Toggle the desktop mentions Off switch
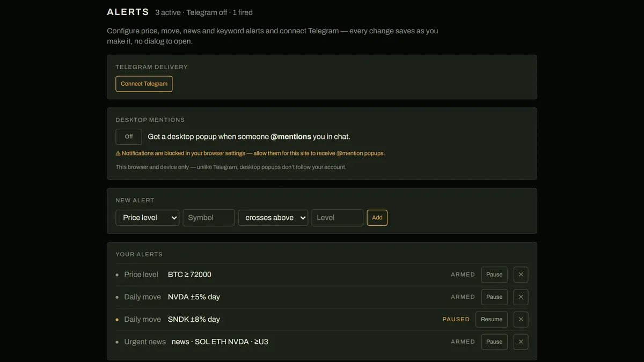The height and width of the screenshot is (362, 644). point(129,137)
